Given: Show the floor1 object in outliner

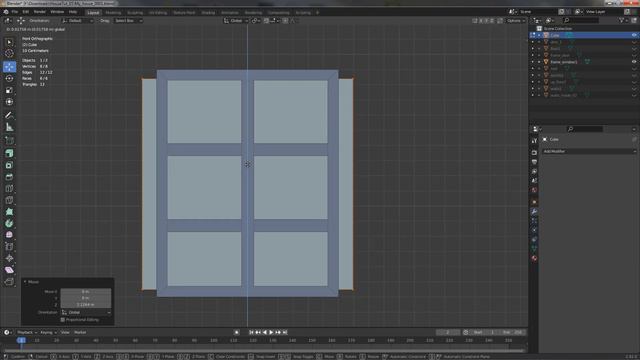Looking at the screenshot, I should click(634, 49).
